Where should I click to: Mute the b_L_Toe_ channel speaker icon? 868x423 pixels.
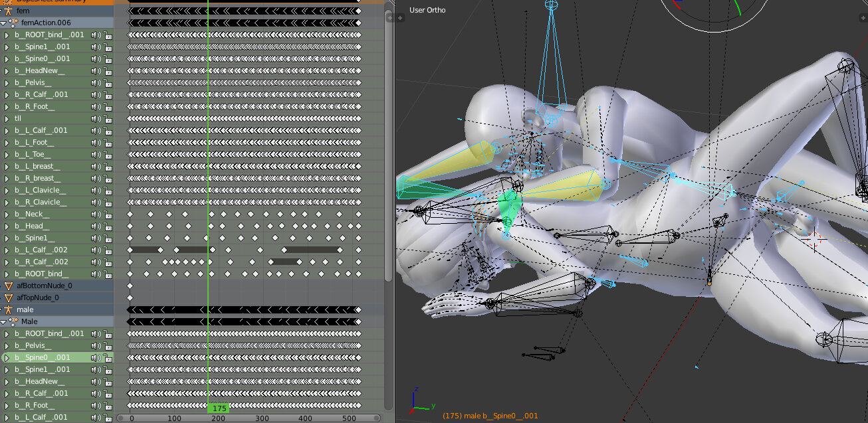96,154
